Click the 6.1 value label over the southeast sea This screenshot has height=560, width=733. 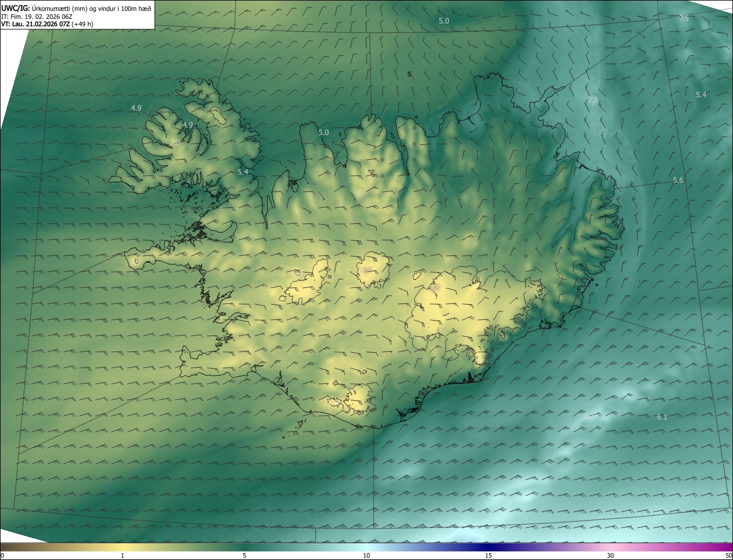point(662,417)
